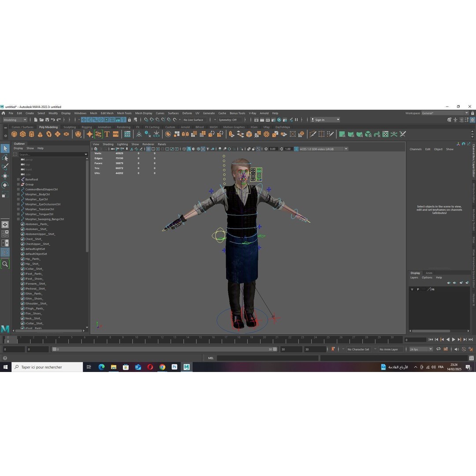
Task: Click the time range slider bar
Action: (x=164, y=350)
